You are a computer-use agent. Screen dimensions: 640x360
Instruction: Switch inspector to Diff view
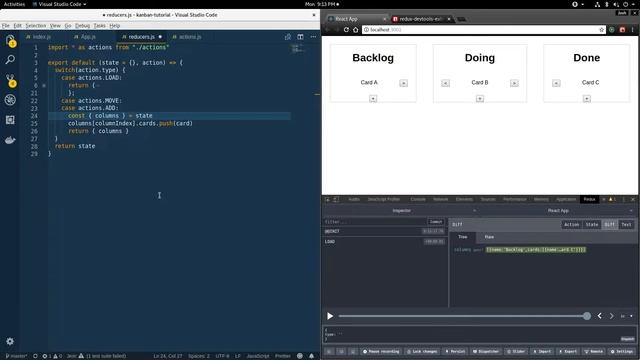[x=609, y=224]
